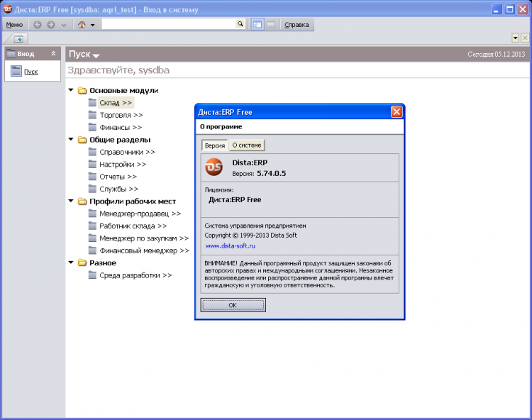
Task: Click the icon beside Среда разработки
Action: 92,275
